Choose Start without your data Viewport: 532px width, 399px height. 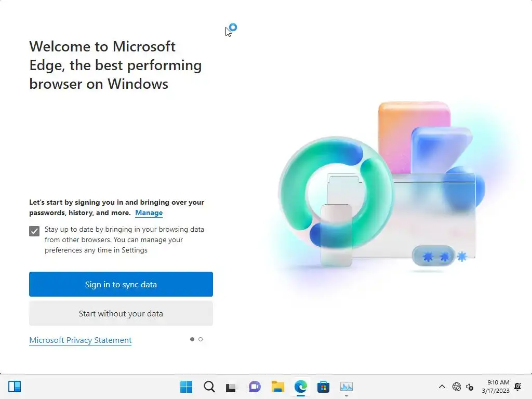tap(121, 313)
